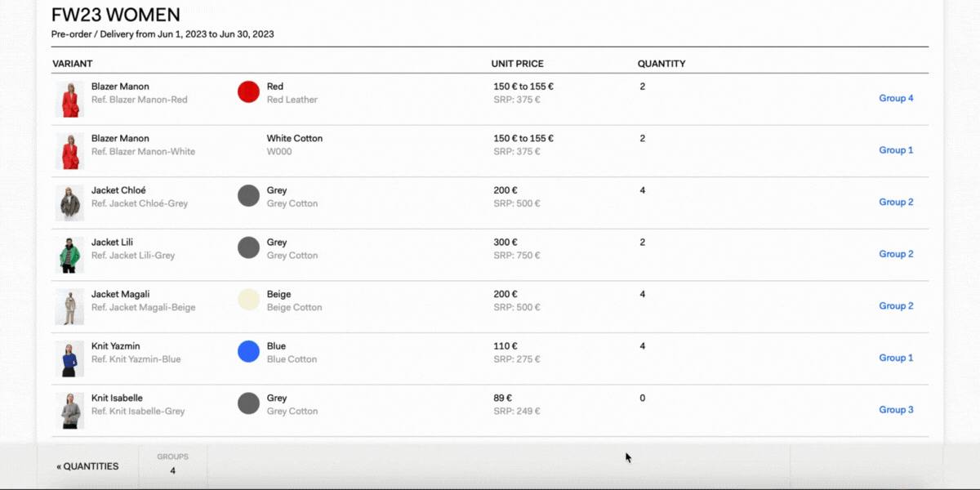Open the Group 4 link for Blazer Manon Red
This screenshot has width=980, height=490.
896,98
